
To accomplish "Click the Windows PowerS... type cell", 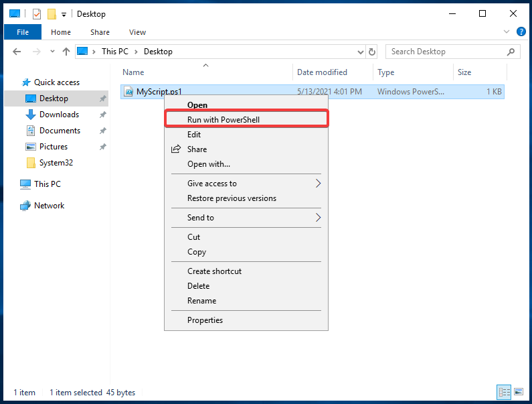I will click(410, 92).
